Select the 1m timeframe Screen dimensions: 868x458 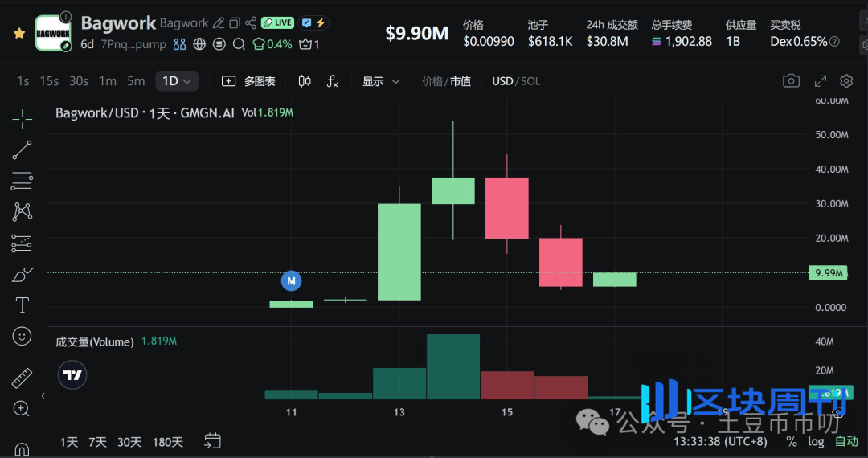[108, 81]
